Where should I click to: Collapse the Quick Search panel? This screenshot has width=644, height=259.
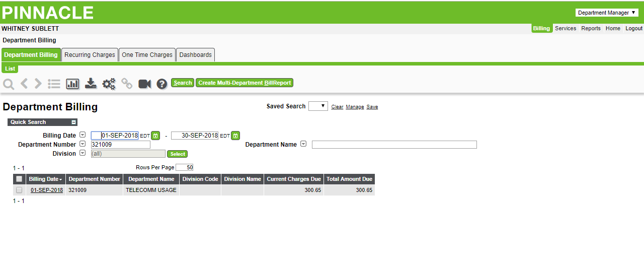[73, 122]
